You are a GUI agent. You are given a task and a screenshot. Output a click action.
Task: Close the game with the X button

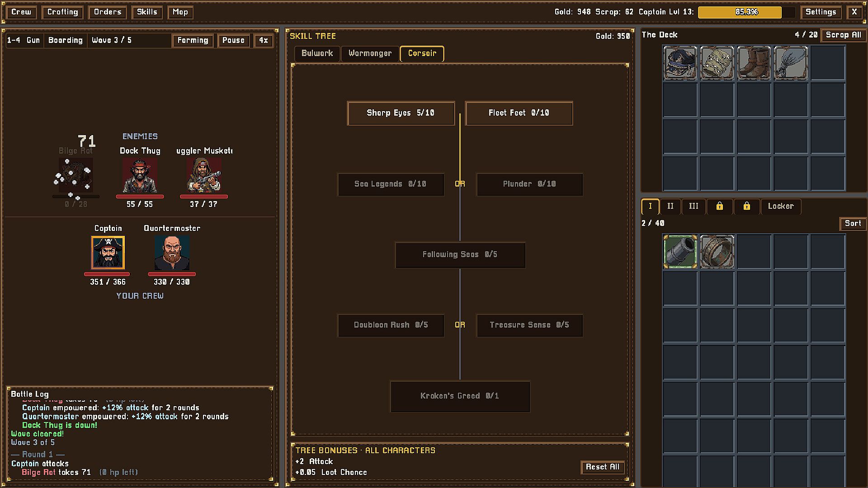click(x=854, y=12)
